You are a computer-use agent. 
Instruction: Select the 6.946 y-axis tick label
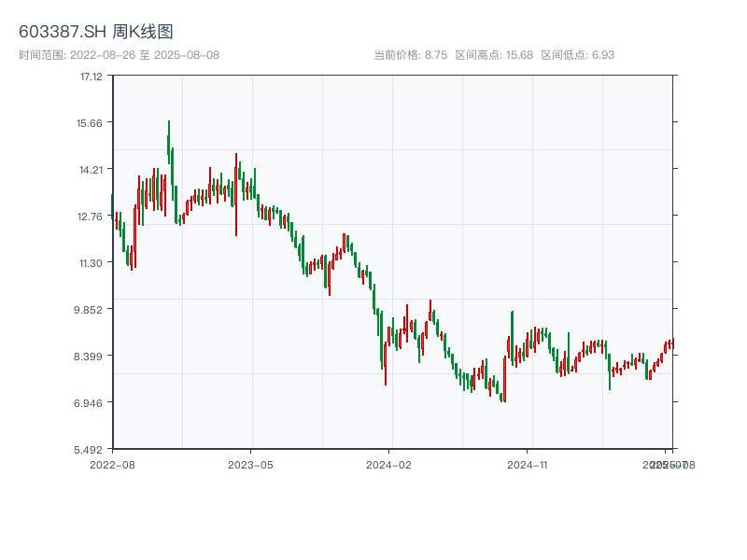tap(91, 403)
